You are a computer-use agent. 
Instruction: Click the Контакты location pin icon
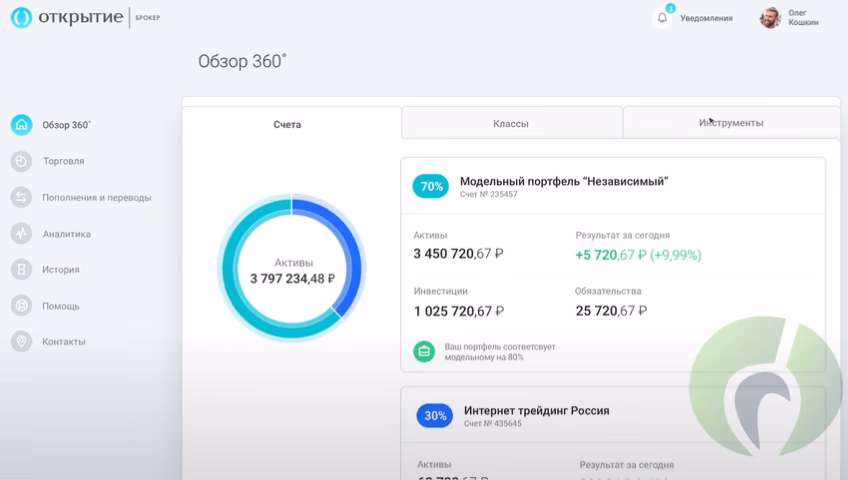coord(22,341)
